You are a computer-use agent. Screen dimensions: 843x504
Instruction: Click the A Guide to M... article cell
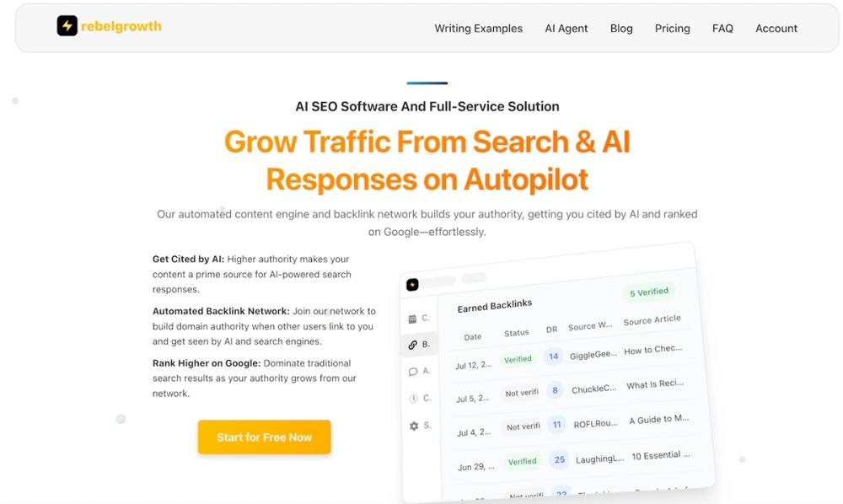658,419
